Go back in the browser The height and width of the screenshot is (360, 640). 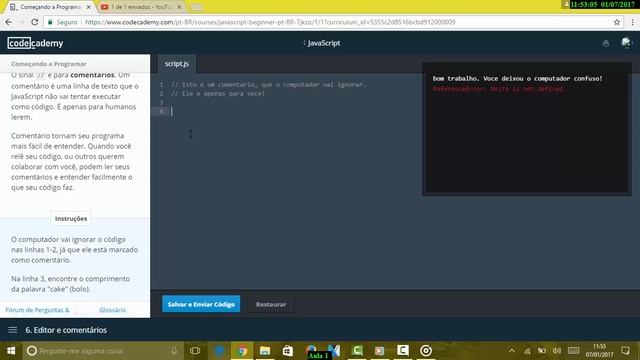(x=9, y=22)
